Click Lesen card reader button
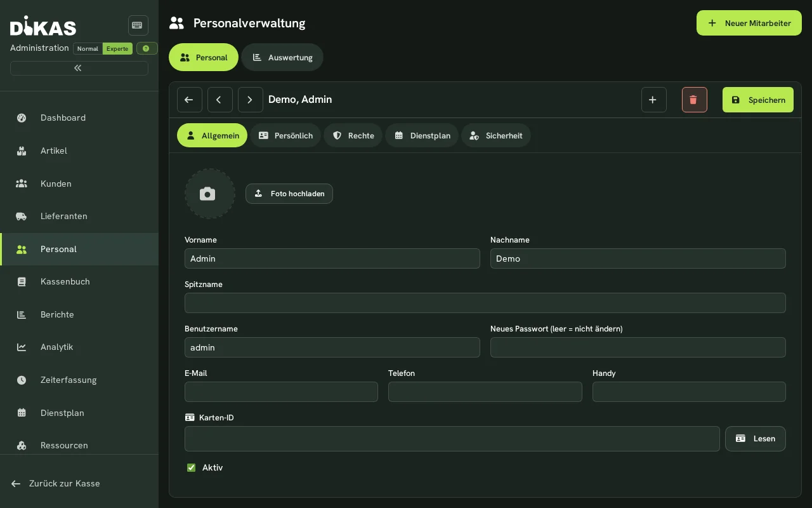 tap(756, 439)
